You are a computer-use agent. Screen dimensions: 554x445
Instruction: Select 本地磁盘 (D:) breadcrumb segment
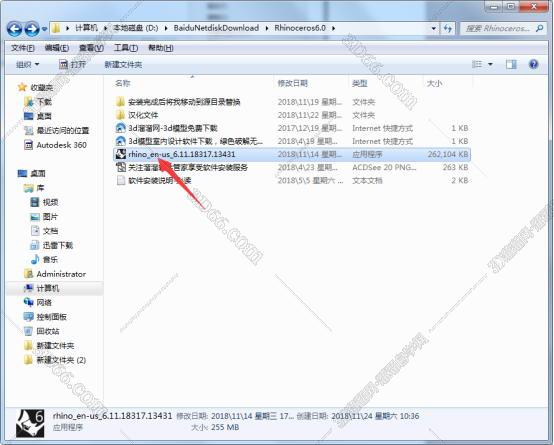(x=136, y=28)
